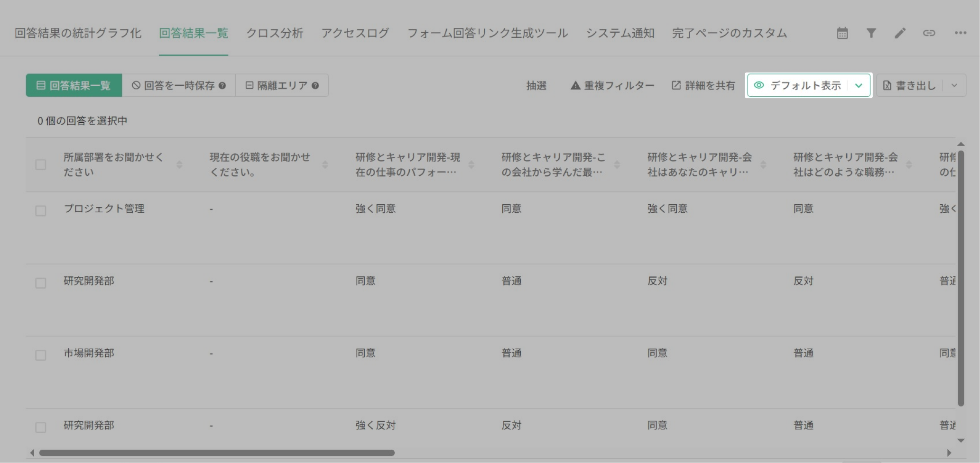Switch to 回答結果の統計グラフ化 tab
The width and height of the screenshot is (980, 463).
(x=78, y=33)
